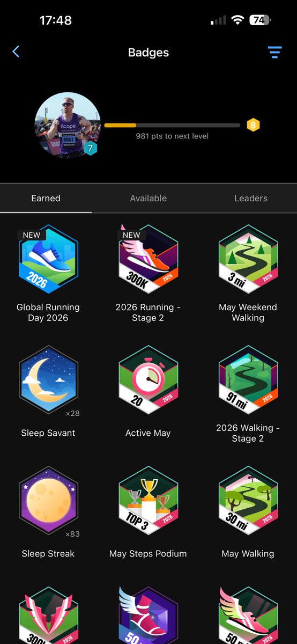The width and height of the screenshot is (297, 644).
Task: Open the May Walking 30 mi badge
Action: 248,501
